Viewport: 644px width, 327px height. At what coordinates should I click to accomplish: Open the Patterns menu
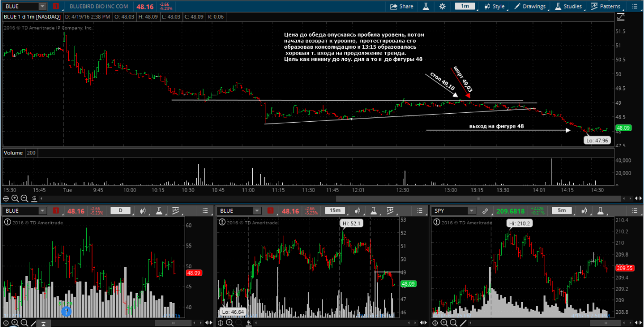pos(605,6)
